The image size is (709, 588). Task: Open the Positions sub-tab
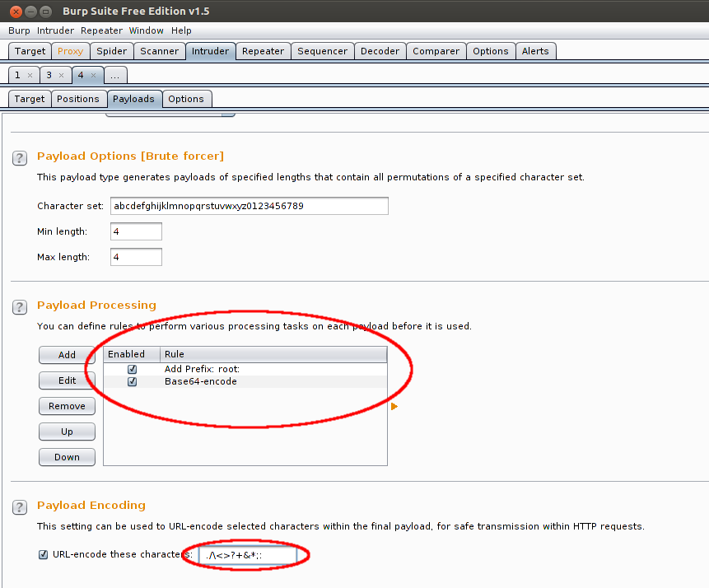click(x=77, y=99)
